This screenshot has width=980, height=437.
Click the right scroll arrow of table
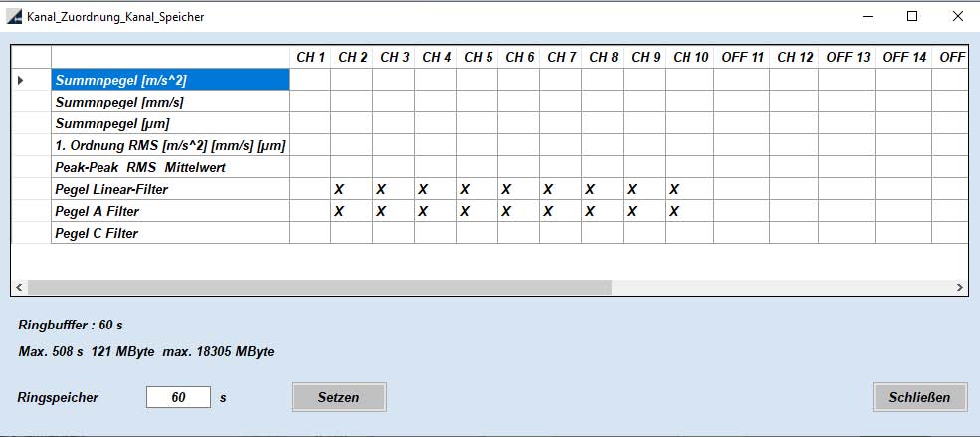(959, 287)
